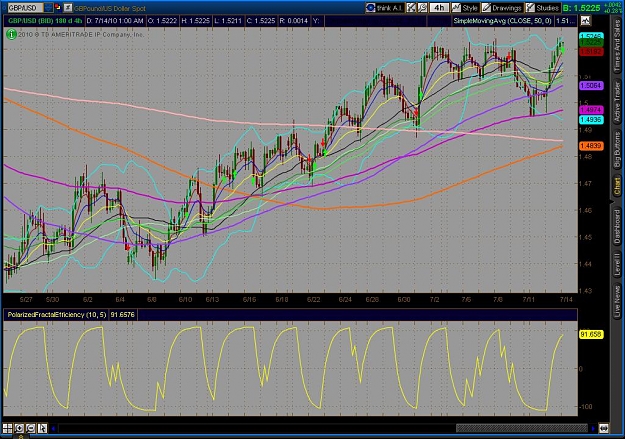Open the Studies menu

coord(542,8)
